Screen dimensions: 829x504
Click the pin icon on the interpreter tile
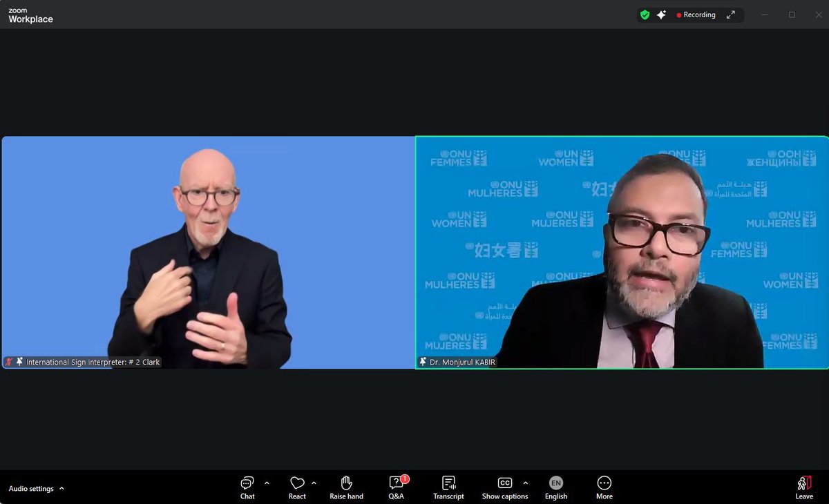(x=19, y=362)
